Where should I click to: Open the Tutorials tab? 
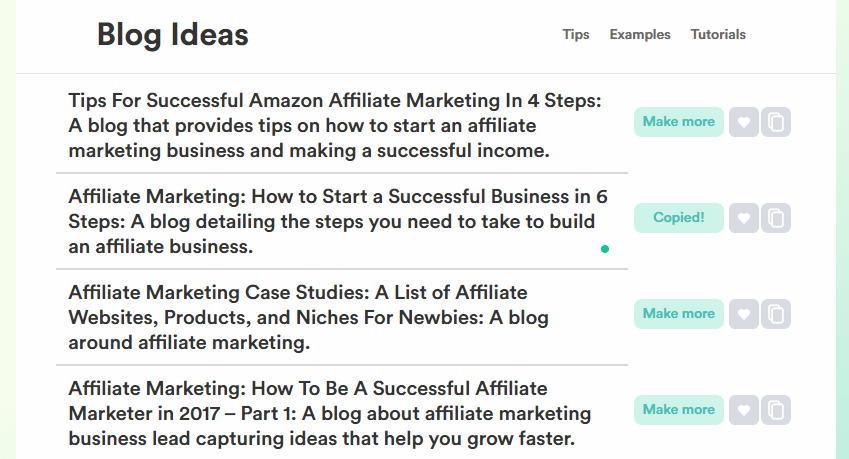[x=718, y=35]
